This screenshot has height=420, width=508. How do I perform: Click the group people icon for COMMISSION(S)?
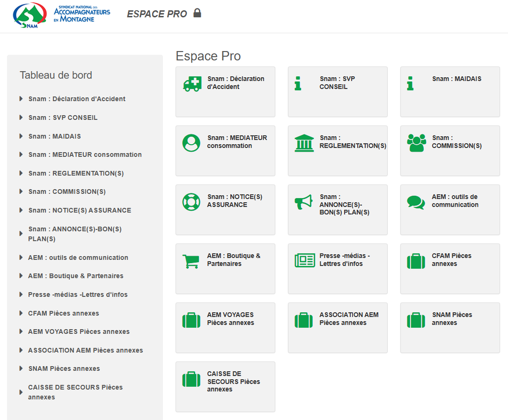416,143
